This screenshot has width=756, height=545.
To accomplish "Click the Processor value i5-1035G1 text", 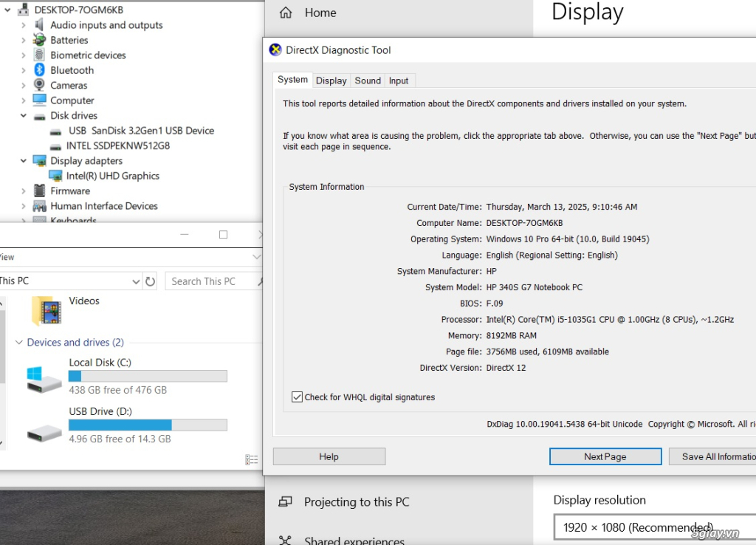I will tap(610, 319).
